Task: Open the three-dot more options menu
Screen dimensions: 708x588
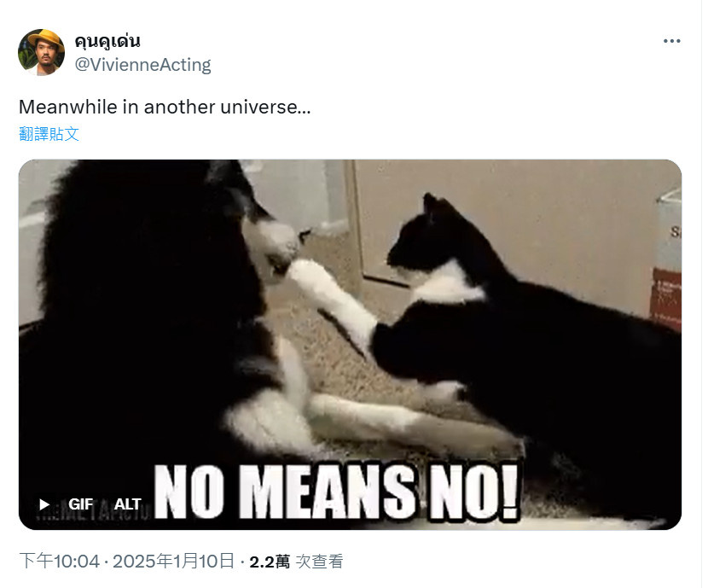Action: pyautogui.click(x=671, y=41)
